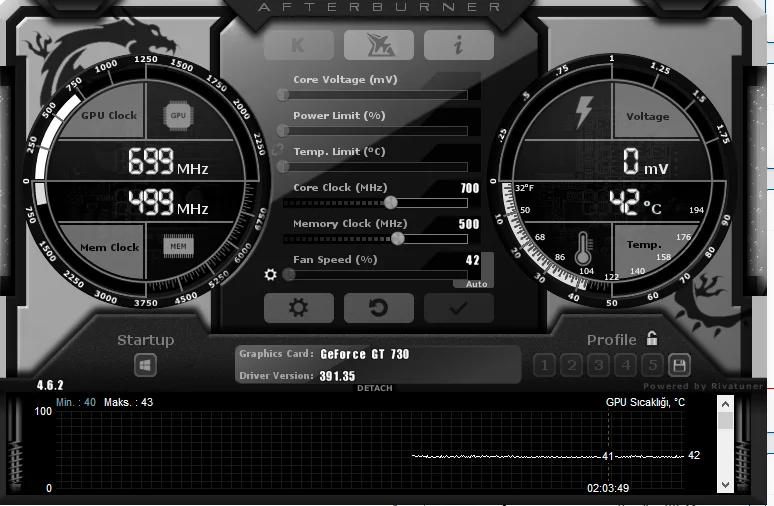774x506 pixels.
Task: Click the GPU Sıcaklığı graph label
Action: pyautogui.click(x=645, y=402)
